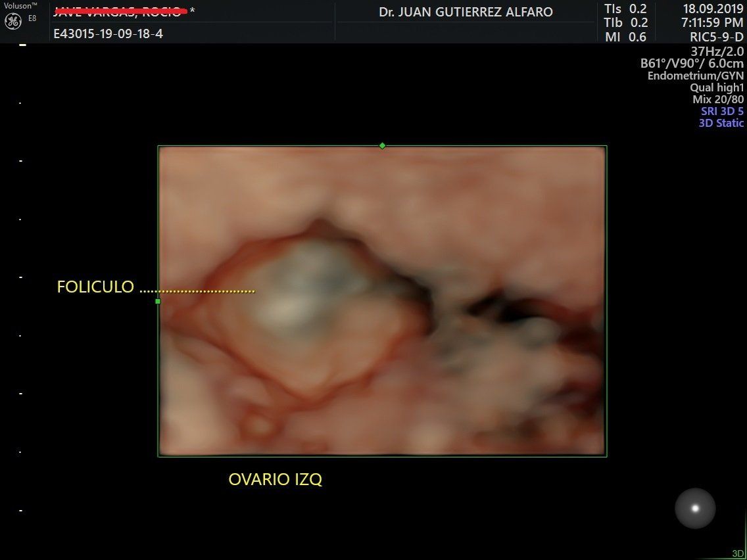Click the 3D Static mode label

[x=721, y=123]
